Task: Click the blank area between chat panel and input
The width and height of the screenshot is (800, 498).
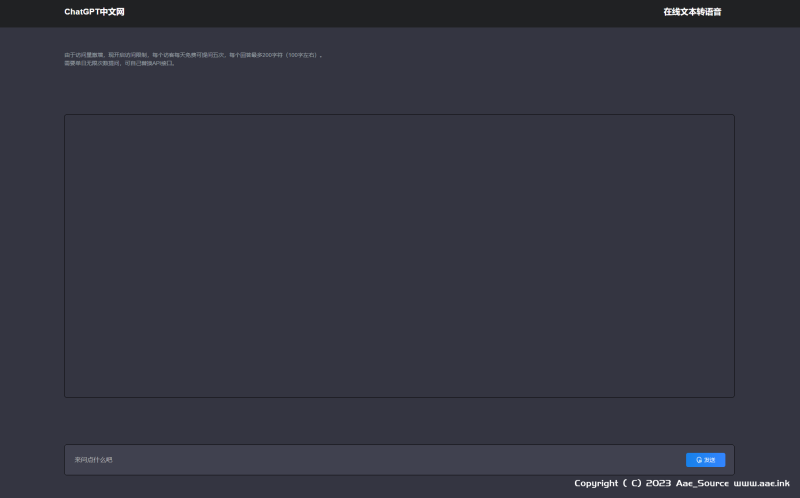Action: point(400,421)
